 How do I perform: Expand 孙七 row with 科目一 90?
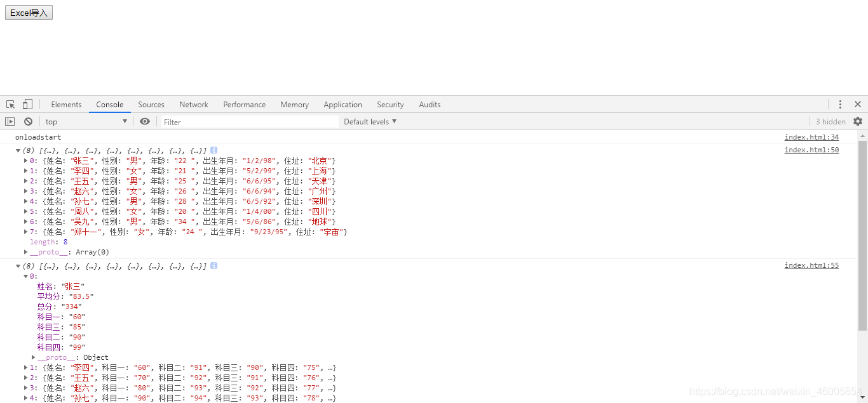tap(26, 398)
